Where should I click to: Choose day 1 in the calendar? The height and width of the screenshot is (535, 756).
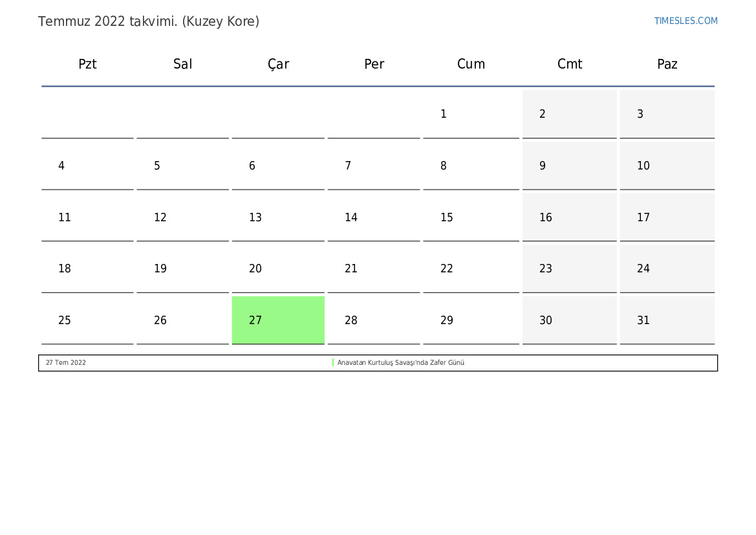pos(471,114)
